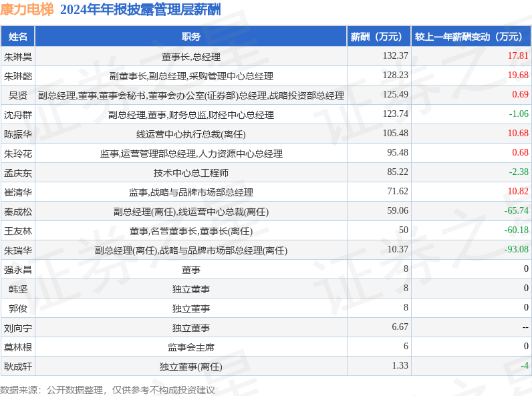Click the green change value -65.74
The height and width of the screenshot is (396, 532).
coord(517,210)
